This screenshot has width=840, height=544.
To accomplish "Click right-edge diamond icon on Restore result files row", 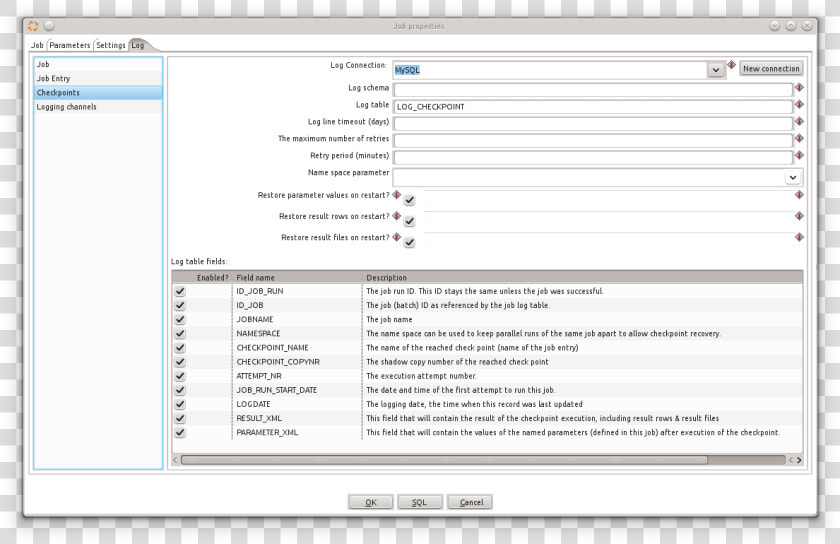I will point(799,237).
